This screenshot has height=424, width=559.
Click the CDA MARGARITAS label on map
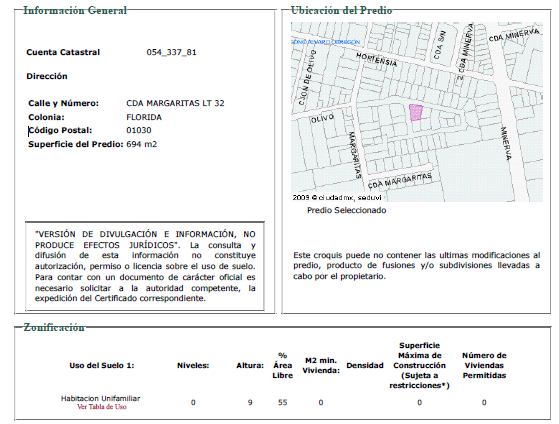coord(400,181)
